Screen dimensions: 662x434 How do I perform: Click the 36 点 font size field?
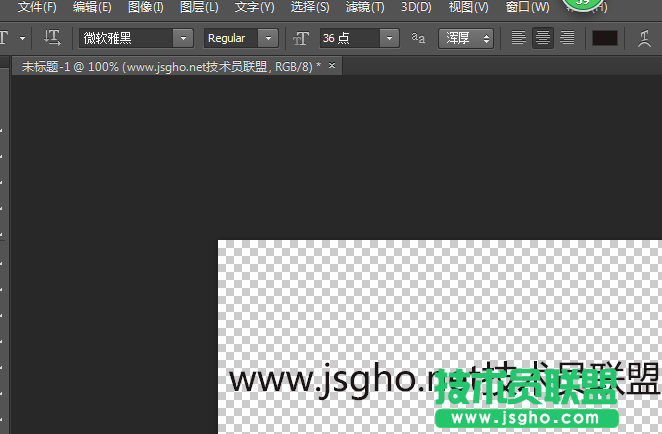pyautogui.click(x=350, y=38)
